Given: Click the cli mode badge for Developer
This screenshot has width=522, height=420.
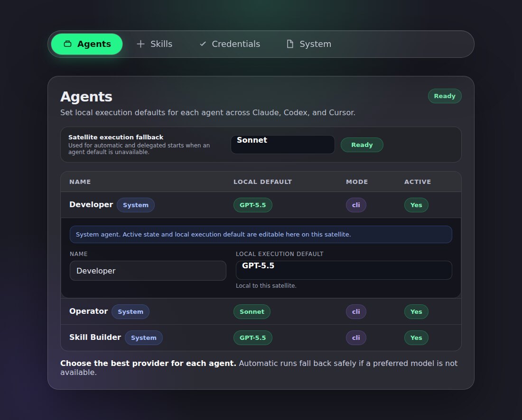Looking at the screenshot, I should pos(356,205).
